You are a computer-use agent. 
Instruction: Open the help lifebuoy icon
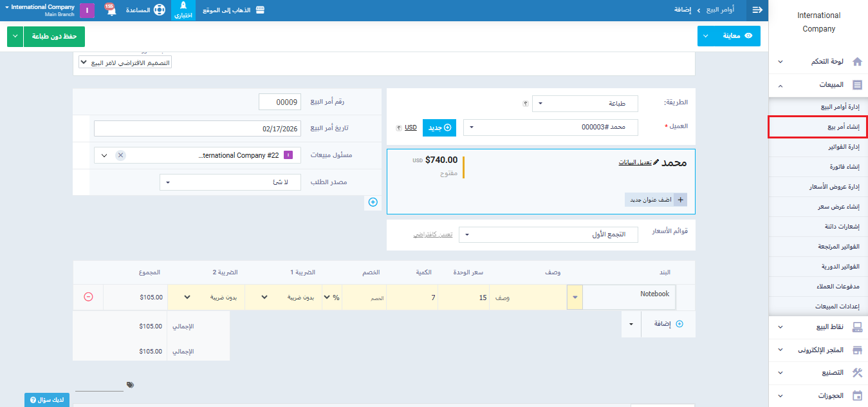click(160, 10)
